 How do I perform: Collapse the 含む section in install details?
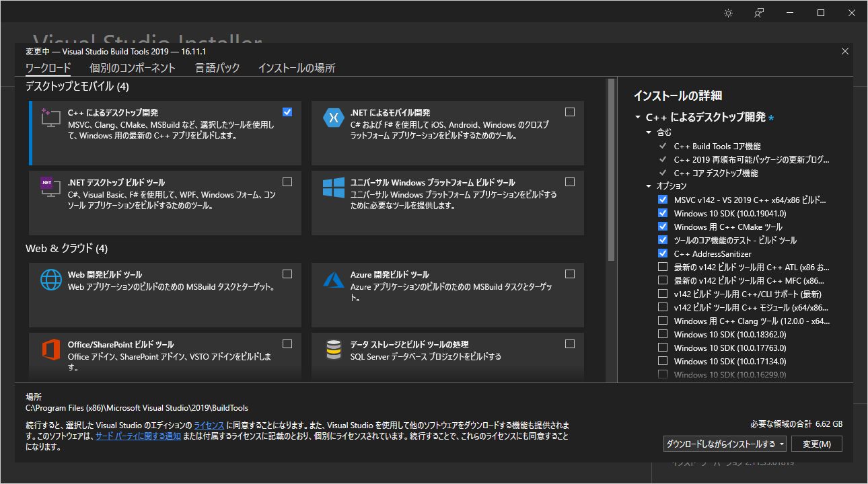[x=649, y=132]
